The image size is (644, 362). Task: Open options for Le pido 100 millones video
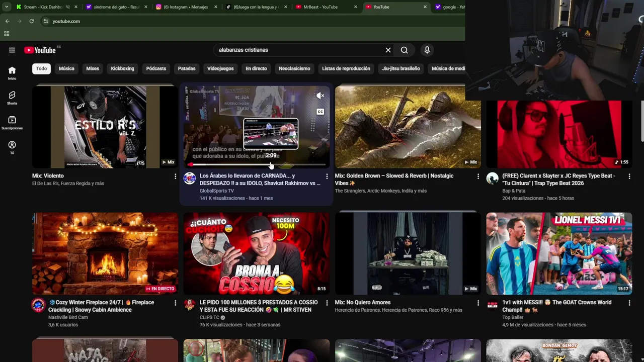click(x=327, y=303)
